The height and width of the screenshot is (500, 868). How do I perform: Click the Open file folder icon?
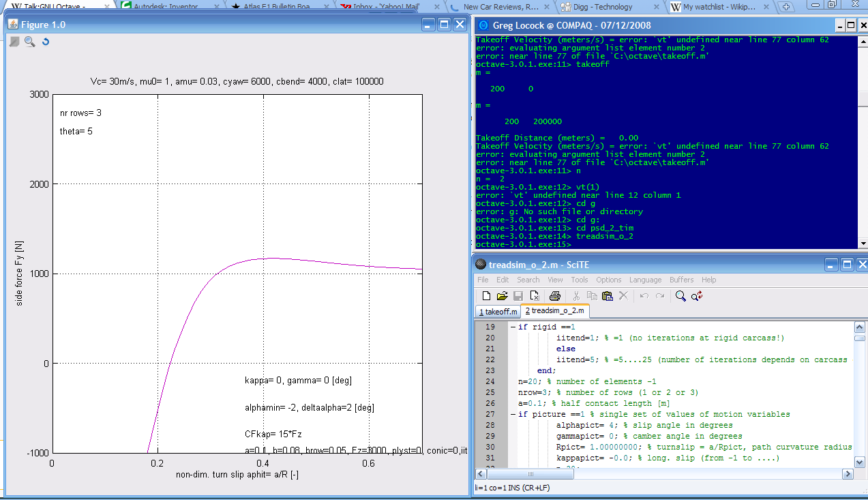point(502,296)
